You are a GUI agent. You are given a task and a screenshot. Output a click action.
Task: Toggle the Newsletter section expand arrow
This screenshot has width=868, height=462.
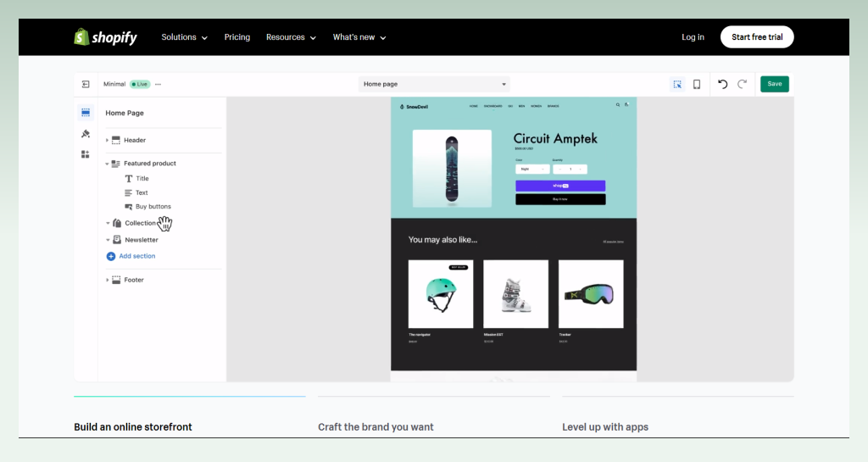108,240
